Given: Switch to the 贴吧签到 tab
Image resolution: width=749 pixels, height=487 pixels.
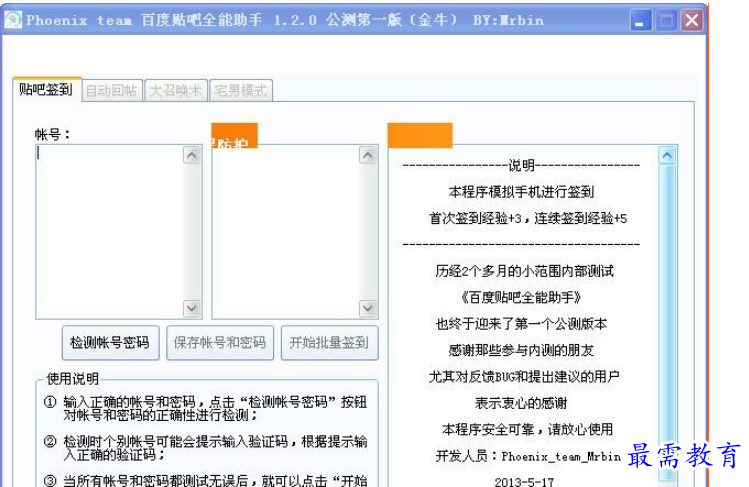Looking at the screenshot, I should (47, 89).
